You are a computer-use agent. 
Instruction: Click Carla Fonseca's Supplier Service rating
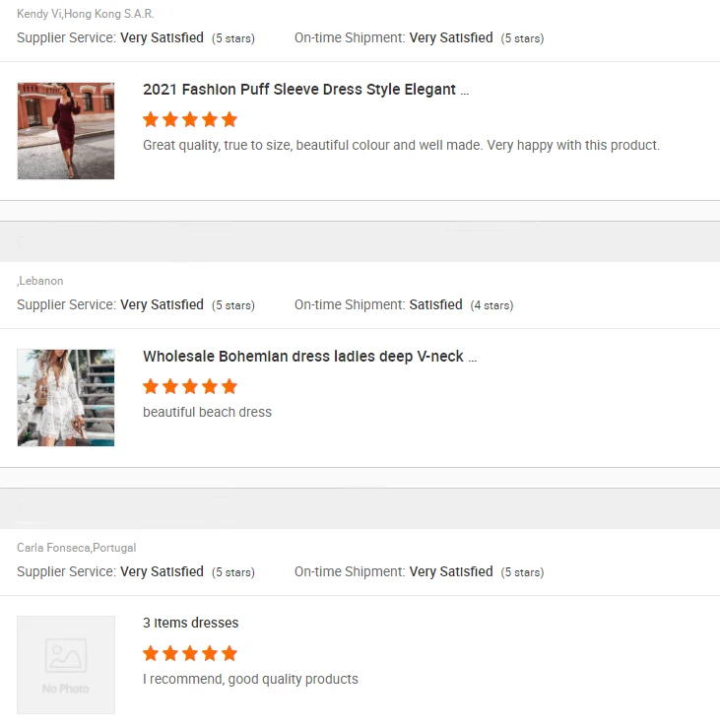pyautogui.click(x=162, y=571)
